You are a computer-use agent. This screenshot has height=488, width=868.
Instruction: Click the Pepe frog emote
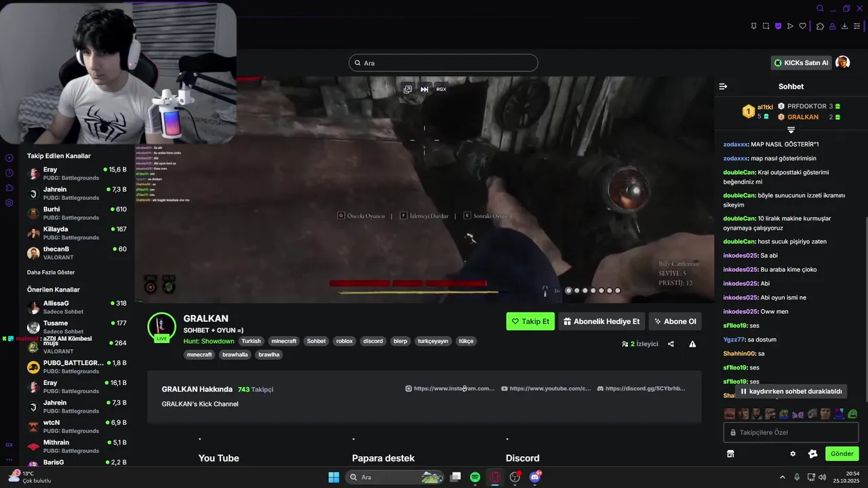coord(784,413)
